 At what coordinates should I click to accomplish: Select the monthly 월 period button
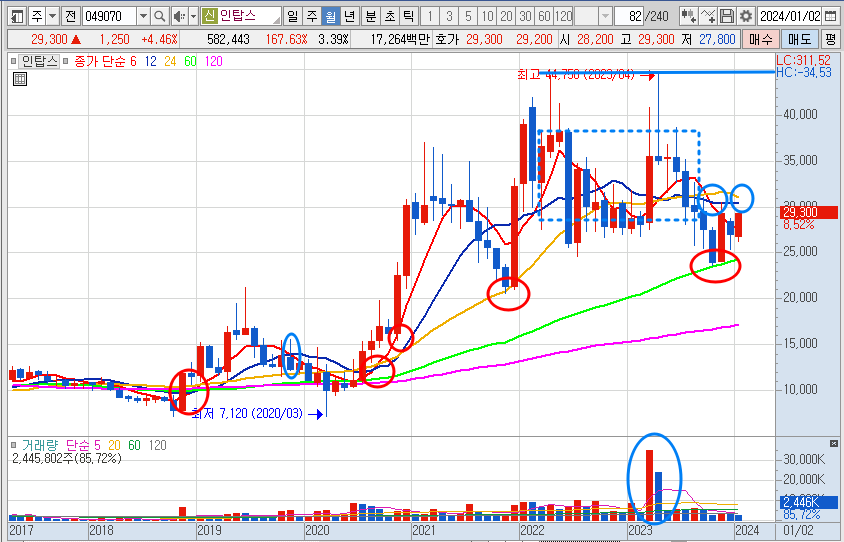coord(330,16)
